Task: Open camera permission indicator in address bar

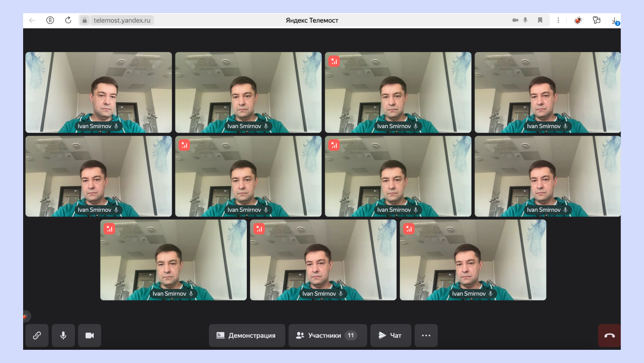Action: point(515,20)
